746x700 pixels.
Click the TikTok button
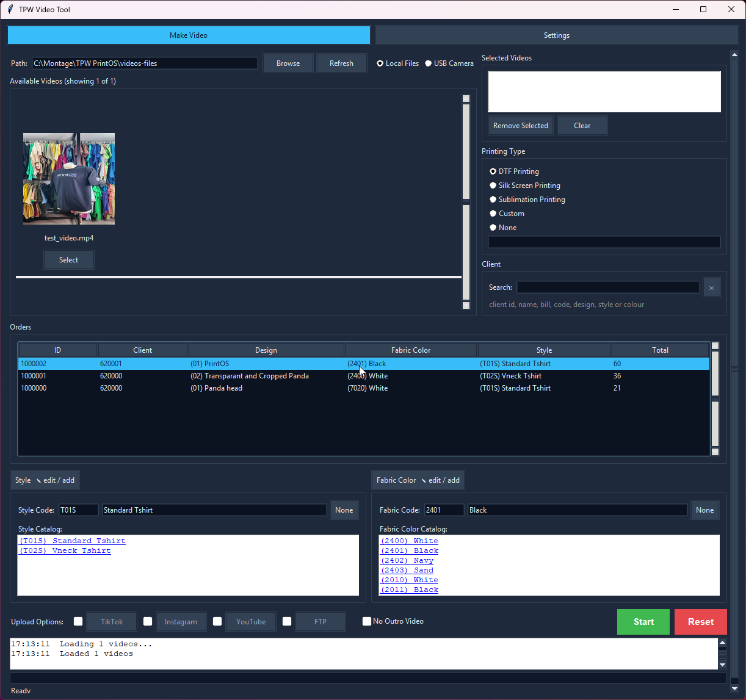[112, 622]
